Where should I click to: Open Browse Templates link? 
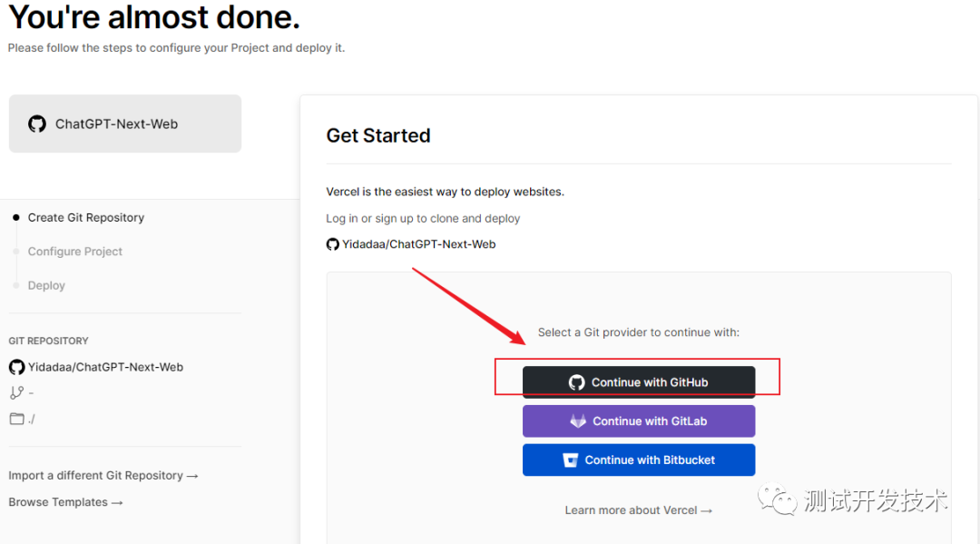65,502
